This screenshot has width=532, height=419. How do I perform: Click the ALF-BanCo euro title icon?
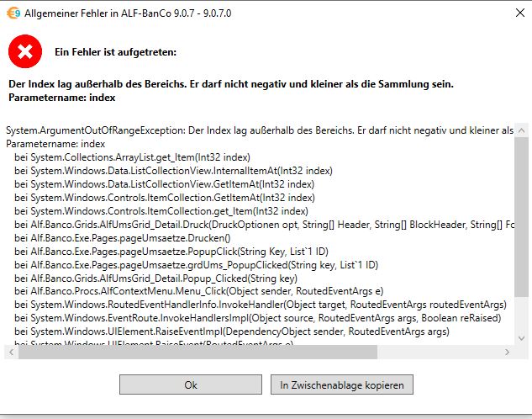pyautogui.click(x=13, y=13)
